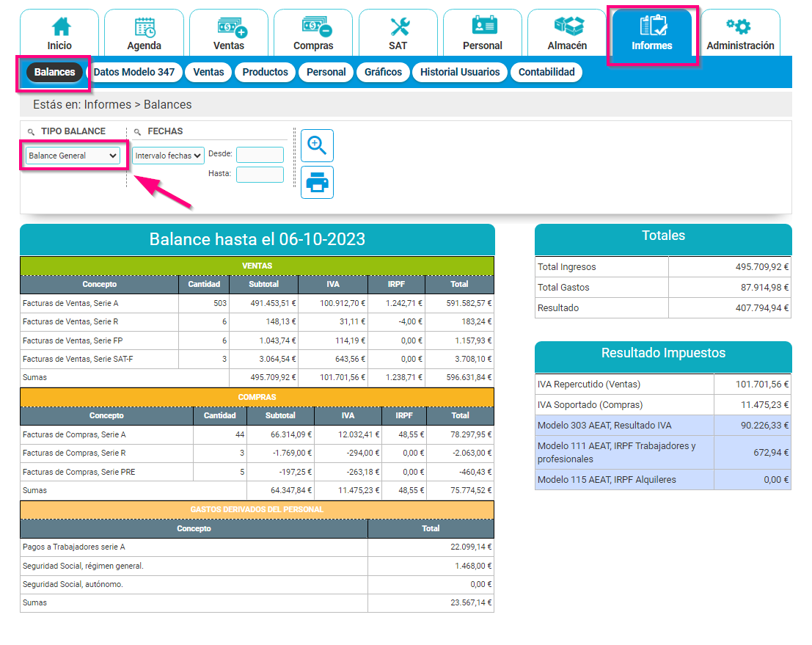The image size is (812, 645).
Task: Open the Almacén warehouse module
Action: pyautogui.click(x=566, y=31)
